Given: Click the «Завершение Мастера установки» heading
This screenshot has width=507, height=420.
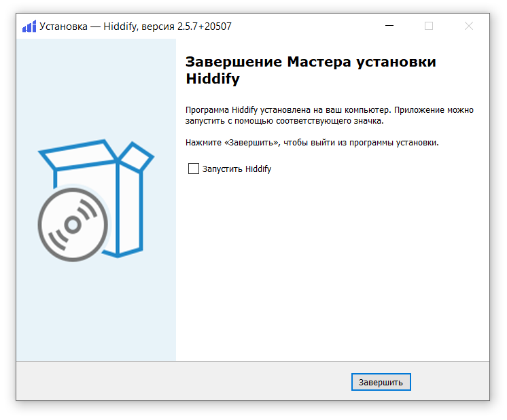Looking at the screenshot, I should coord(311,62).
